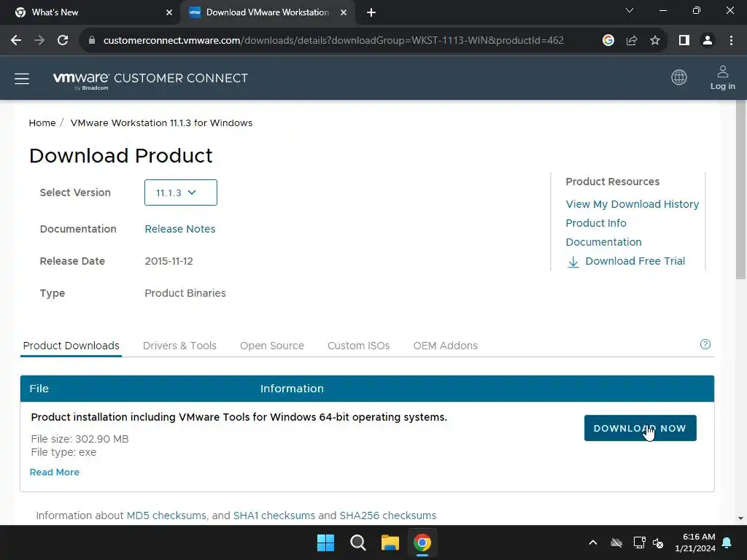Viewport: 747px width, 560px height.
Task: Click the Log in text
Action: pos(723,86)
